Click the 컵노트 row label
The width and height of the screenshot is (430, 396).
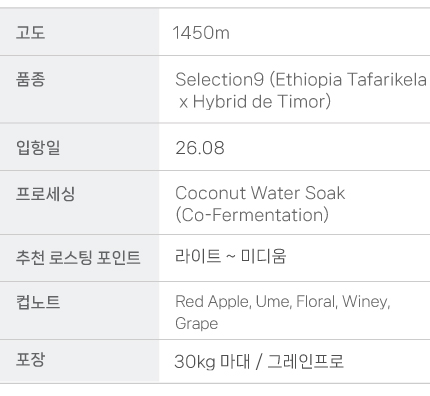point(38,302)
